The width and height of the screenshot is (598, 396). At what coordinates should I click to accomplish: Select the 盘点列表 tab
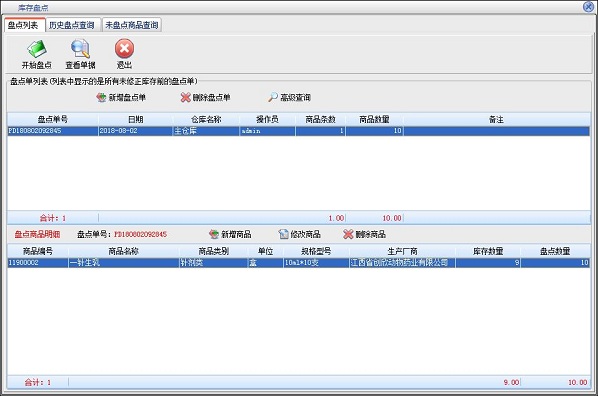(x=24, y=25)
